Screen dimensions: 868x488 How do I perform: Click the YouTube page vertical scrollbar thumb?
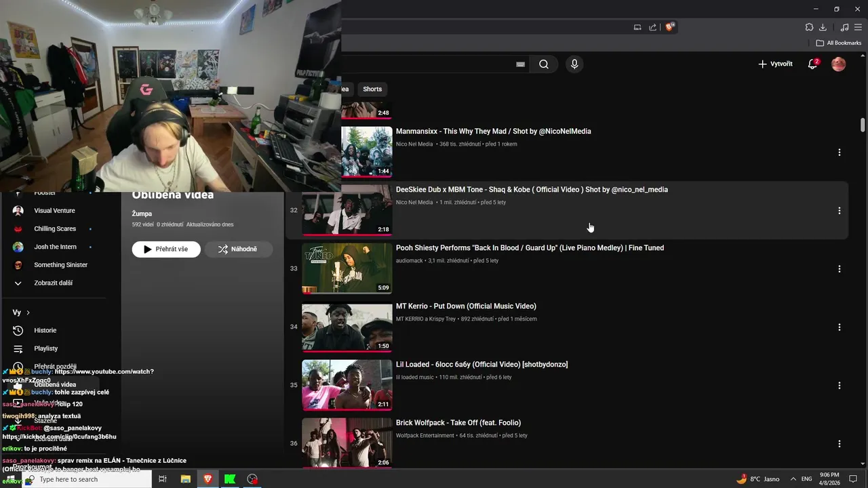coord(863,125)
